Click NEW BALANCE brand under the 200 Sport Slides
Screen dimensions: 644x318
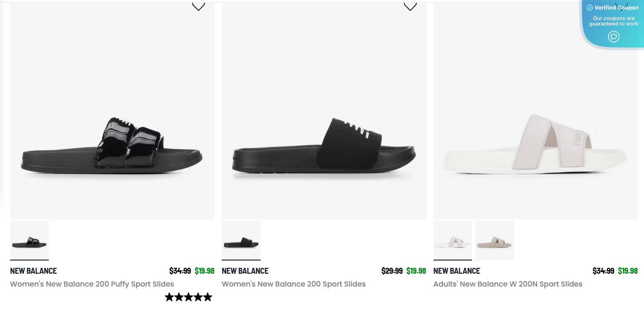(x=245, y=271)
